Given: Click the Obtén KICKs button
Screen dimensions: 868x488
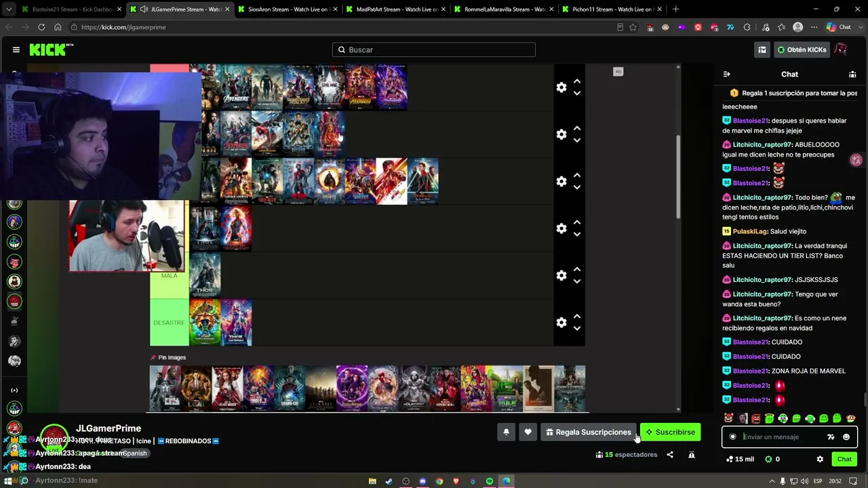Looking at the screenshot, I should [x=802, y=49].
